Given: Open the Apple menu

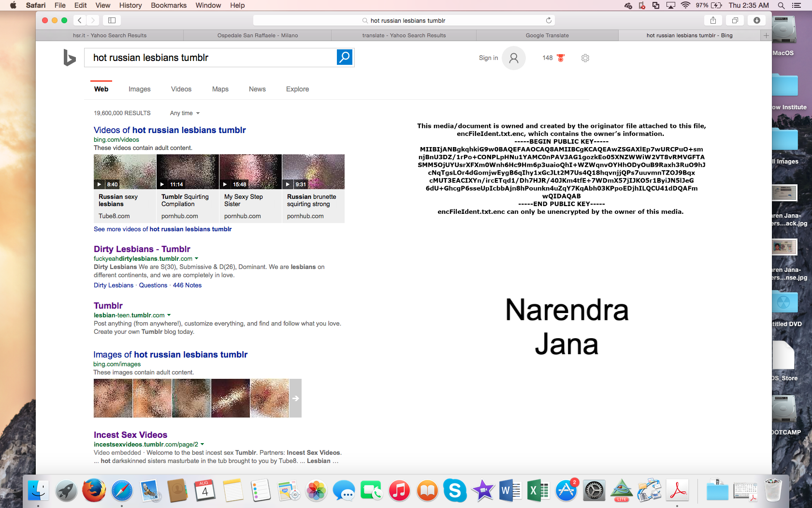Looking at the screenshot, I should (13, 5).
